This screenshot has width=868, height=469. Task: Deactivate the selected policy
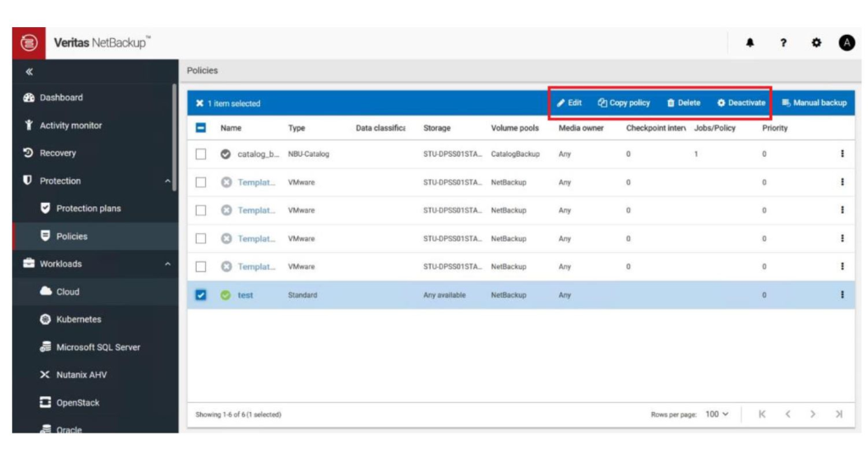tap(741, 103)
